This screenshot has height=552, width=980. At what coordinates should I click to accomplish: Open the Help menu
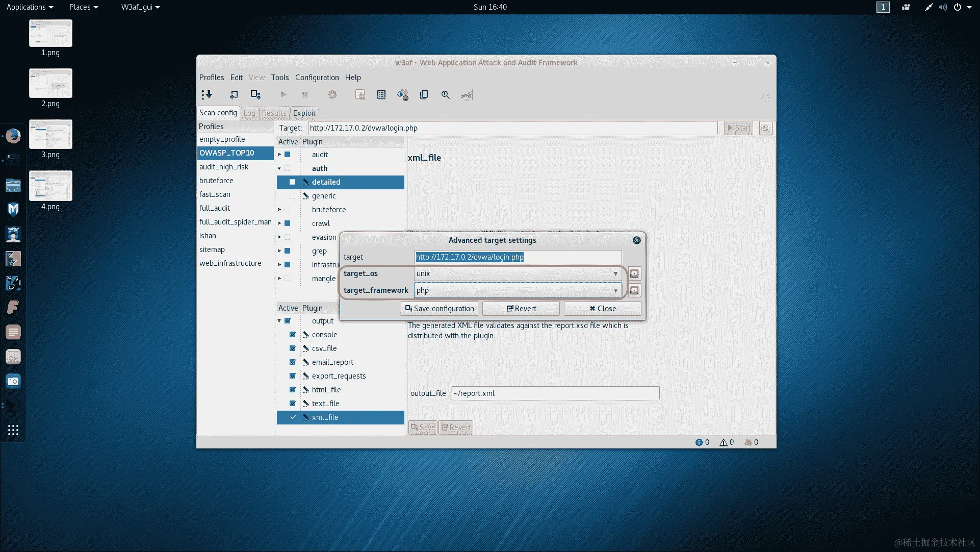point(353,78)
